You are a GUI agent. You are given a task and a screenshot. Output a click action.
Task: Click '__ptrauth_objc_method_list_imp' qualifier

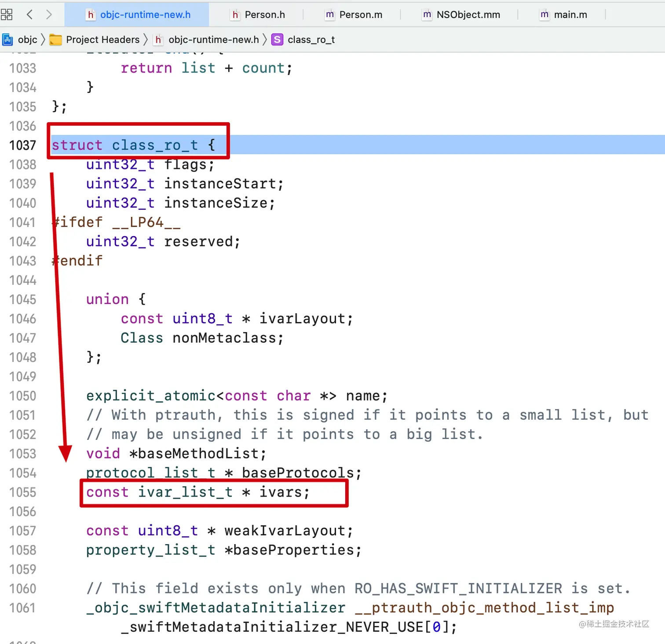(x=484, y=608)
